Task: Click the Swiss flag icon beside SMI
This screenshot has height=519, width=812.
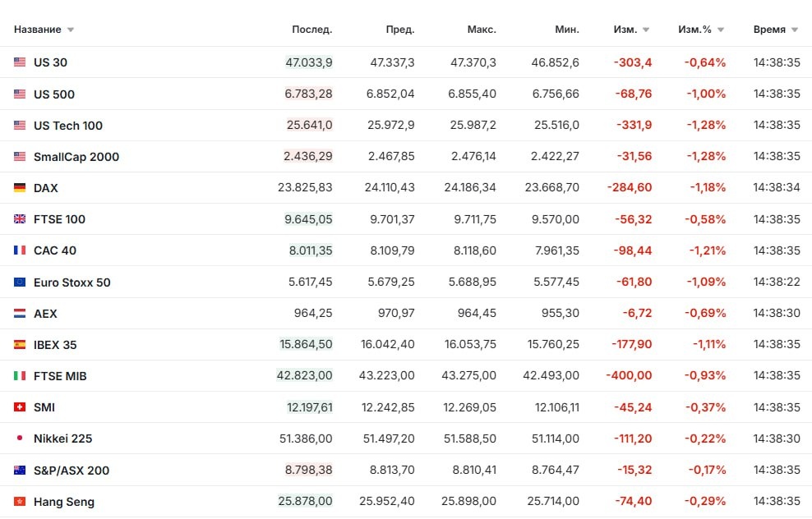Action: pyautogui.click(x=20, y=407)
